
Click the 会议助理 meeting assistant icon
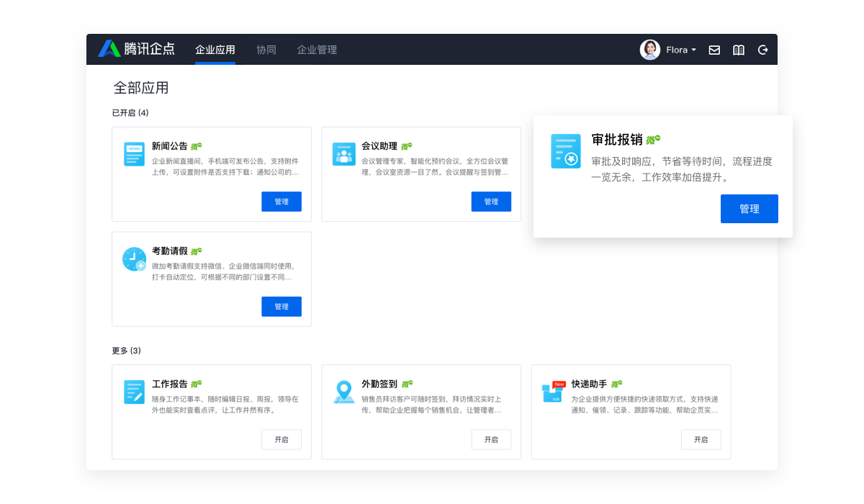click(x=343, y=154)
